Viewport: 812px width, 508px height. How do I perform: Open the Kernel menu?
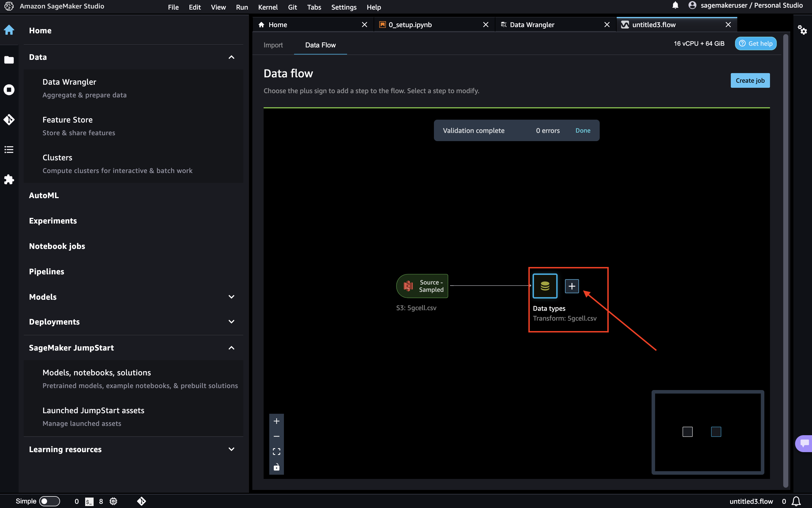[268, 7]
